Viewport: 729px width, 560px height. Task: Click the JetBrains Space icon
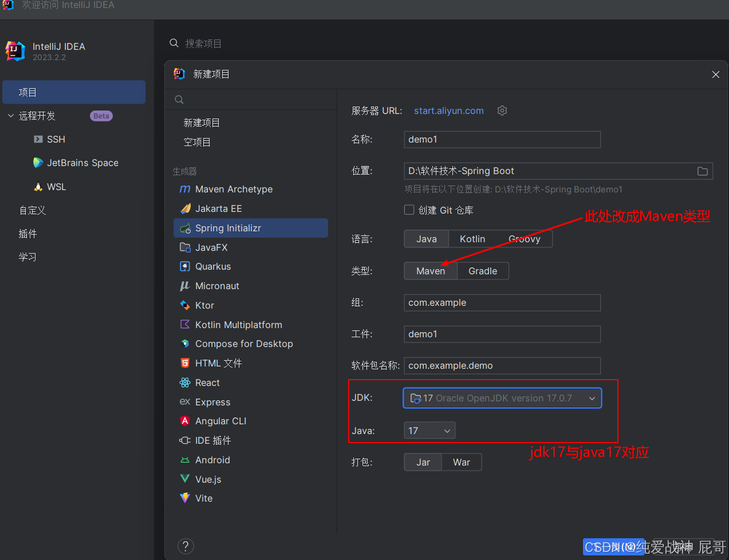tap(38, 163)
